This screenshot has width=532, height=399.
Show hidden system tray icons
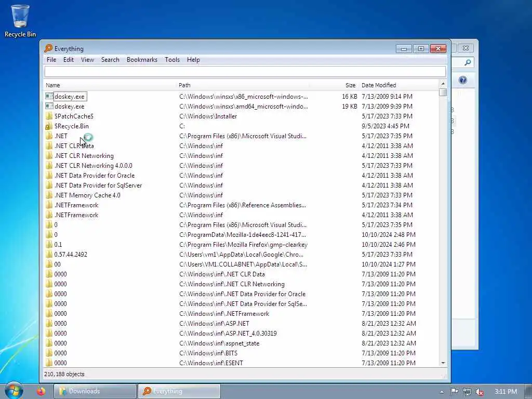click(x=442, y=392)
